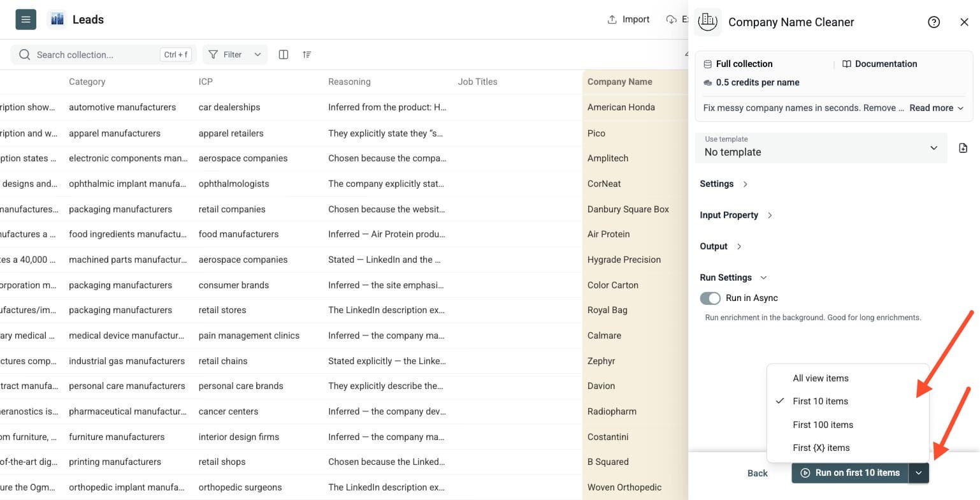Expand the Input Property section
Viewport: 980px width, 500px height.
736,215
